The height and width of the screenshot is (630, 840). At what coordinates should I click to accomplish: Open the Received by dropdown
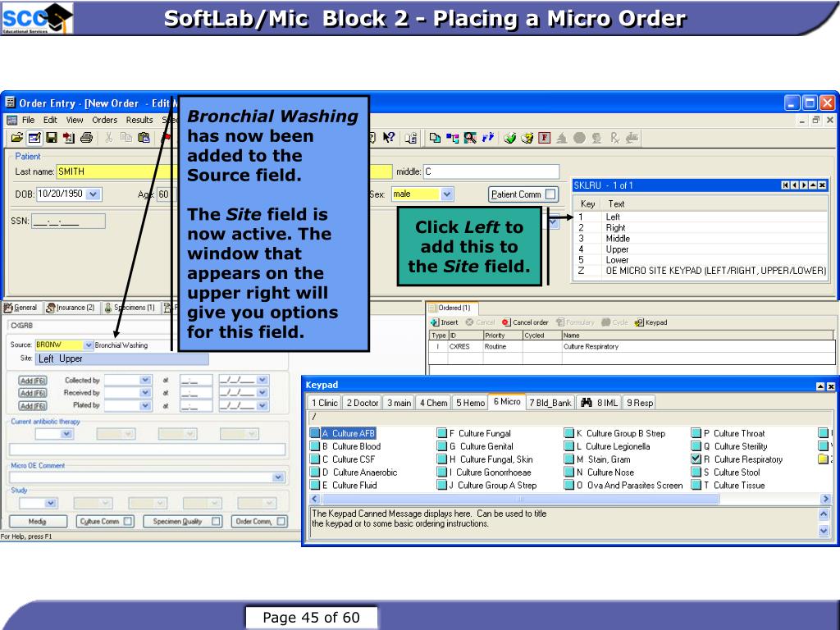click(x=144, y=393)
